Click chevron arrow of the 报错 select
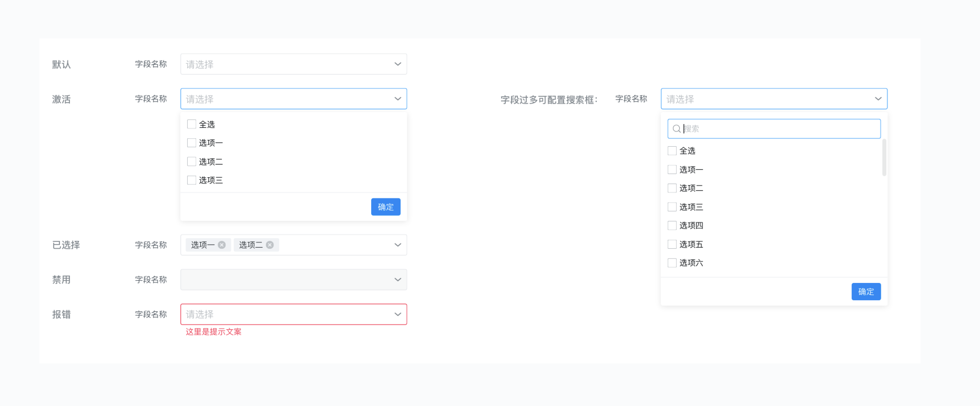Viewport: 980px width, 406px height. coord(397,314)
